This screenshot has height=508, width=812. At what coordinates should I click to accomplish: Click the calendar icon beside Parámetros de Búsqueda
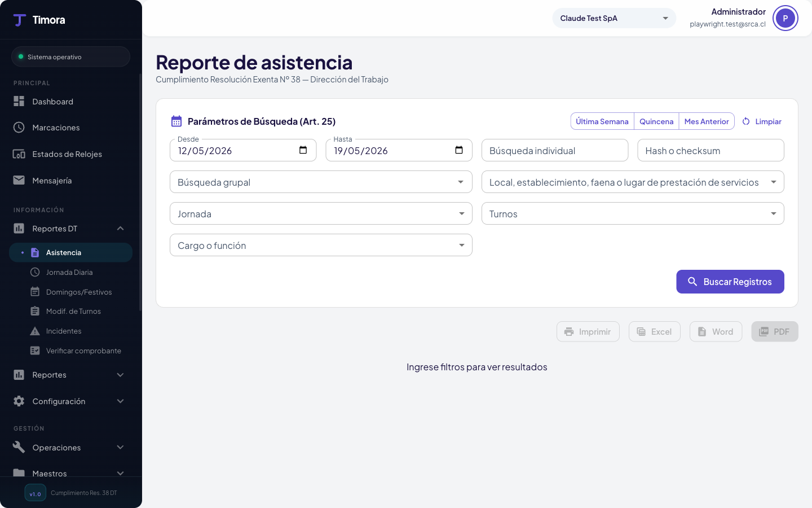176,121
